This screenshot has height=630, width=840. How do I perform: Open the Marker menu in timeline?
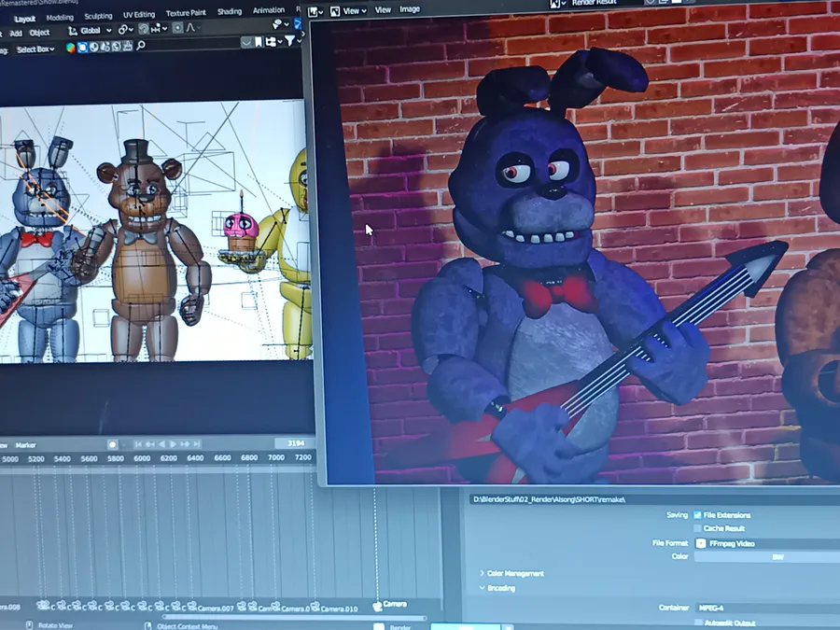(x=25, y=445)
